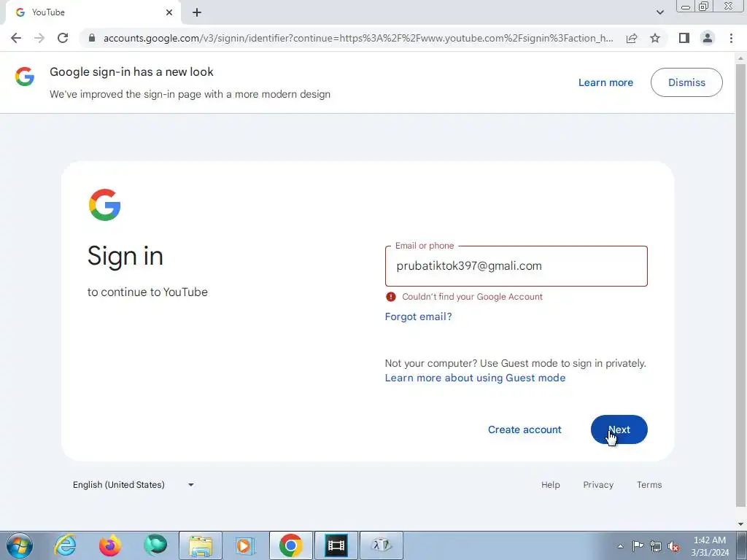The image size is (747, 560).
Task: Click the red error icon beside Couldn't find
Action: (x=391, y=297)
